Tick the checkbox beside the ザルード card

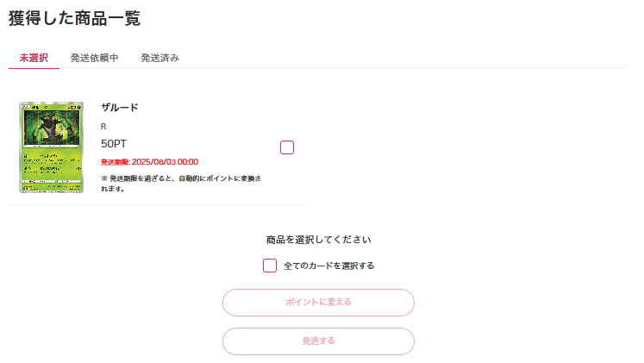(287, 147)
